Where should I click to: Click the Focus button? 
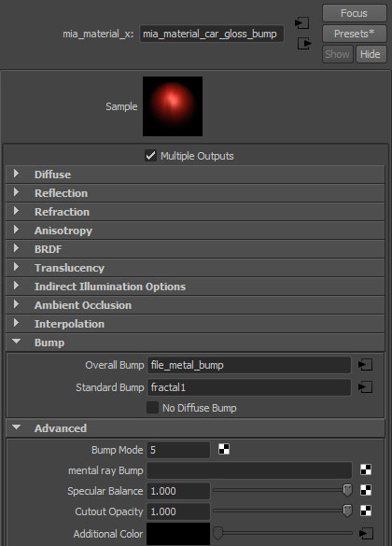354,13
